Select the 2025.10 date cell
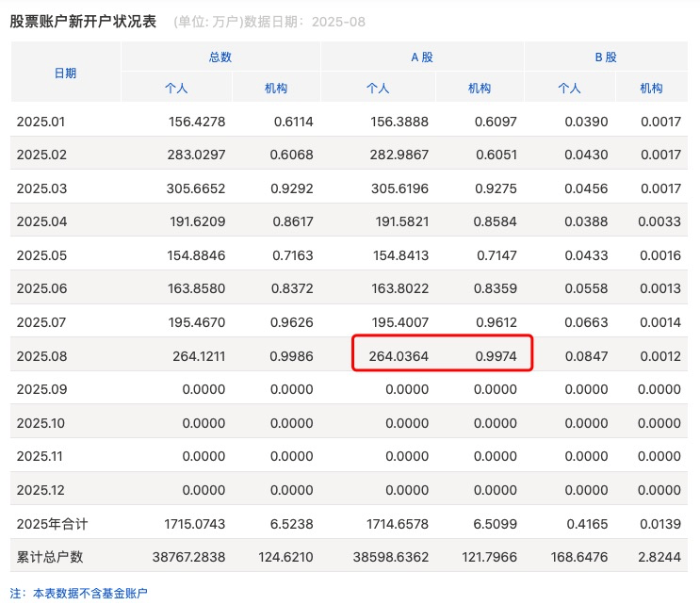The image size is (700, 605). (41, 423)
